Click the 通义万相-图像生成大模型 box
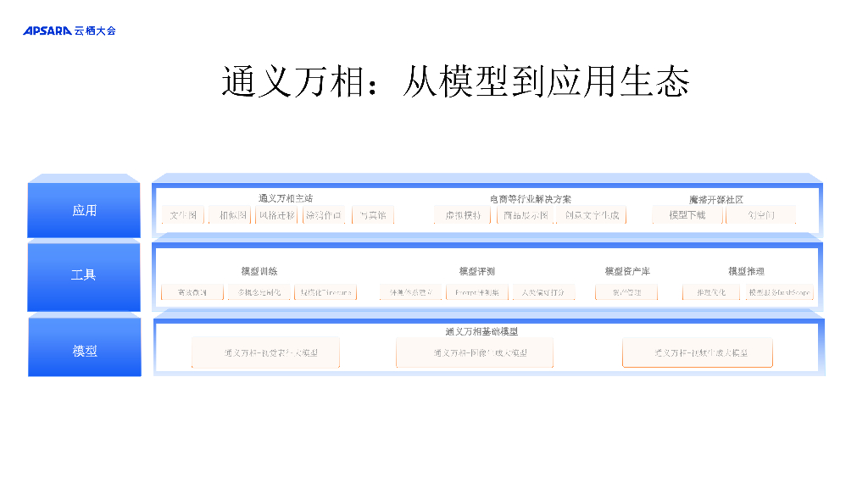Viewport: 868px width, 488px height. [475, 352]
